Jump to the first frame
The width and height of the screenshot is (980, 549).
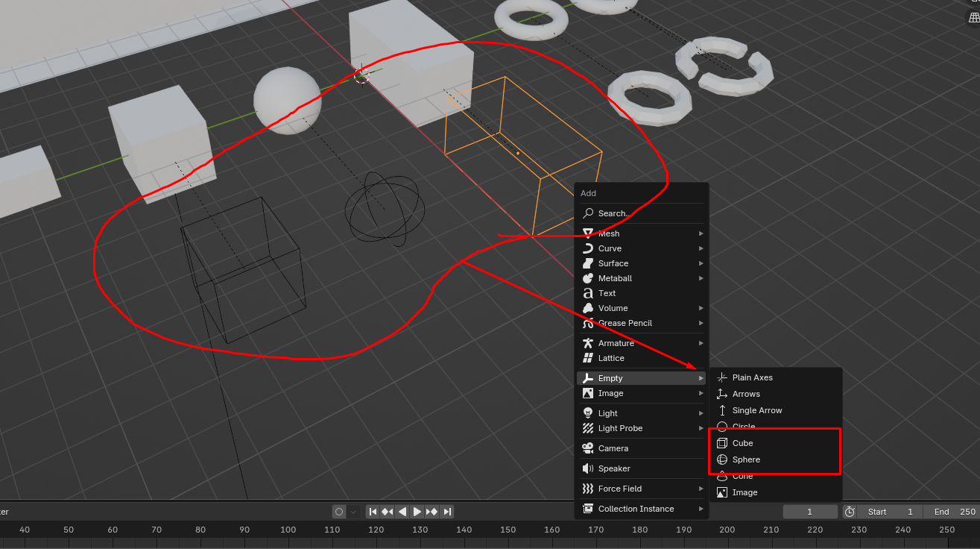pyautogui.click(x=373, y=512)
